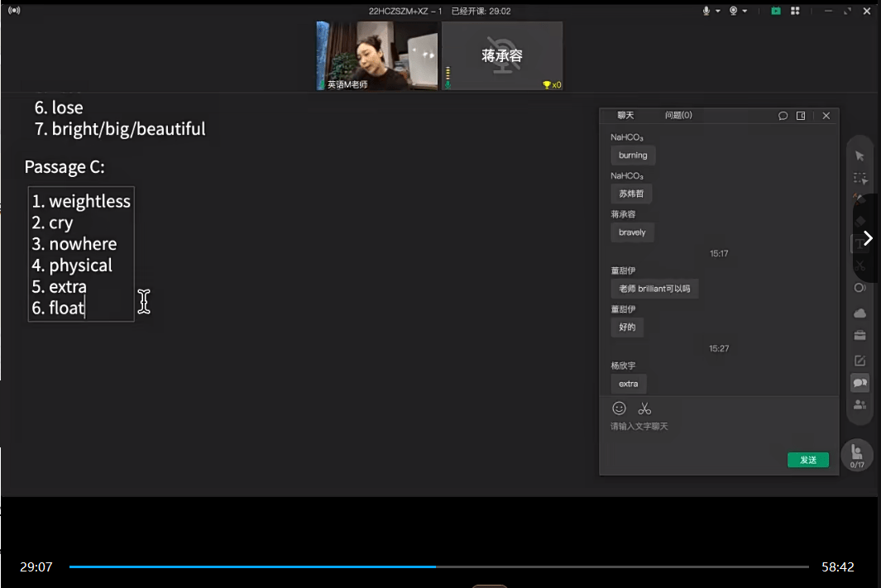This screenshot has height=588, width=881.
Task: Click the '6. lose' answer line
Action: [x=59, y=108]
